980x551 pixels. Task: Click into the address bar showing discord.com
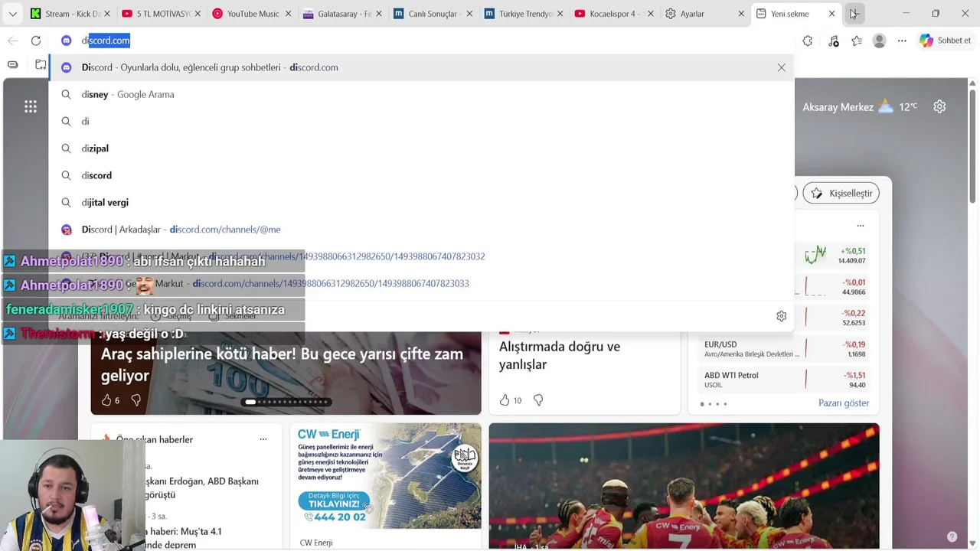pyautogui.click(x=421, y=41)
